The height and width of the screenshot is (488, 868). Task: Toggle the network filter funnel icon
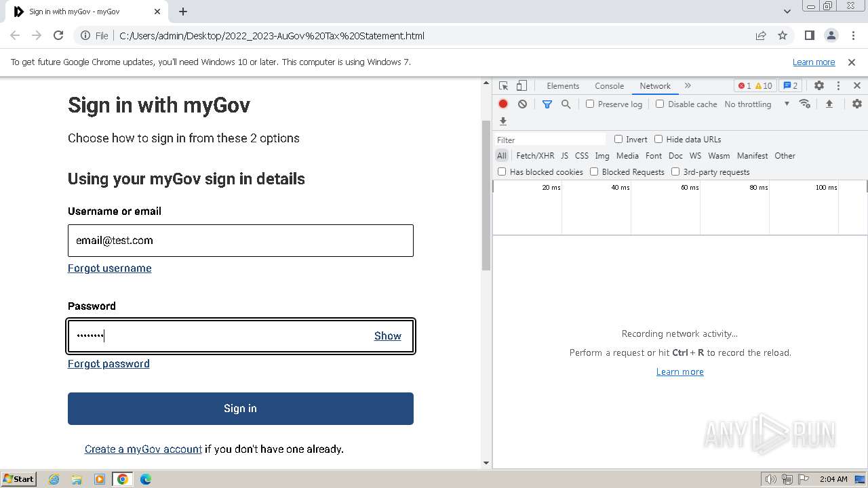tap(547, 104)
